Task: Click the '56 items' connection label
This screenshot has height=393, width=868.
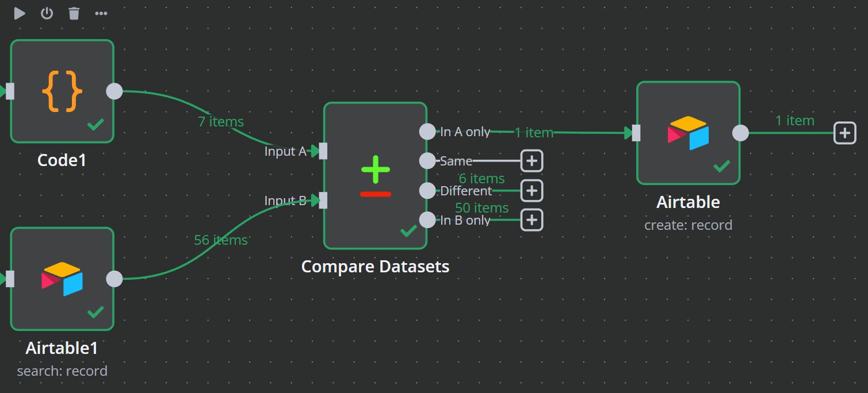Action: click(221, 240)
